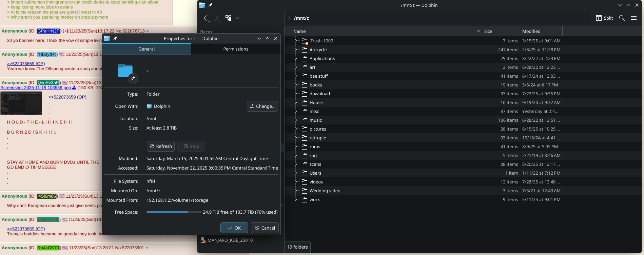Click the QvoRv3aP poster ID badge
Viewport: 644px width, 255px height.
[x=48, y=82]
